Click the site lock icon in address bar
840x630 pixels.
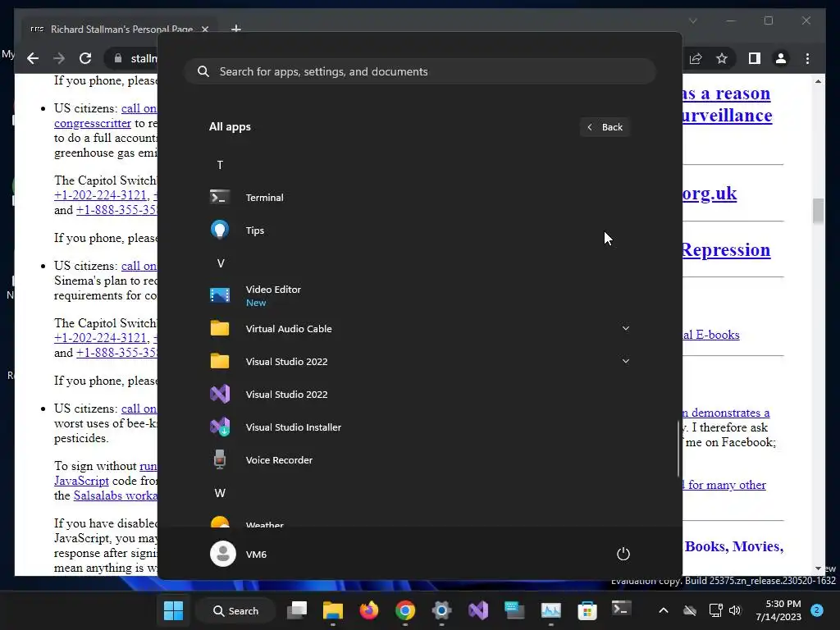click(x=118, y=58)
